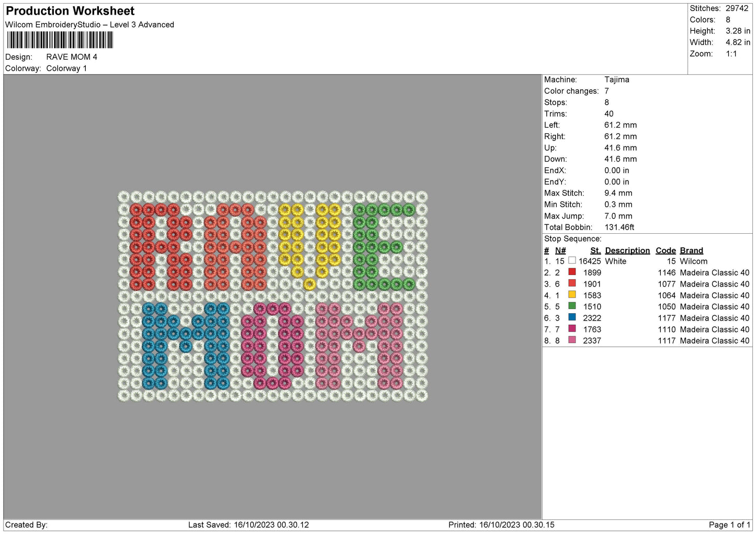
Task: Click the RAVE MOM embroidery design preview
Action: [x=273, y=296]
